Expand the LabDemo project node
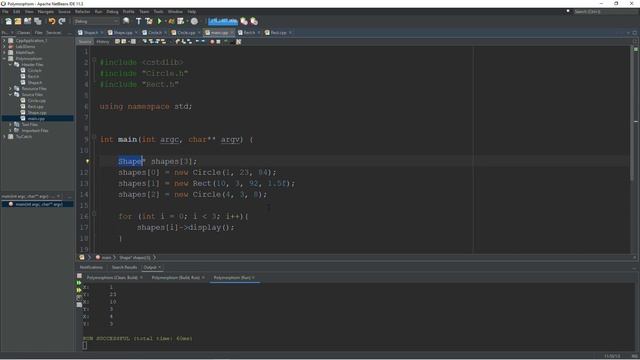The width and height of the screenshot is (640, 360). (4, 47)
